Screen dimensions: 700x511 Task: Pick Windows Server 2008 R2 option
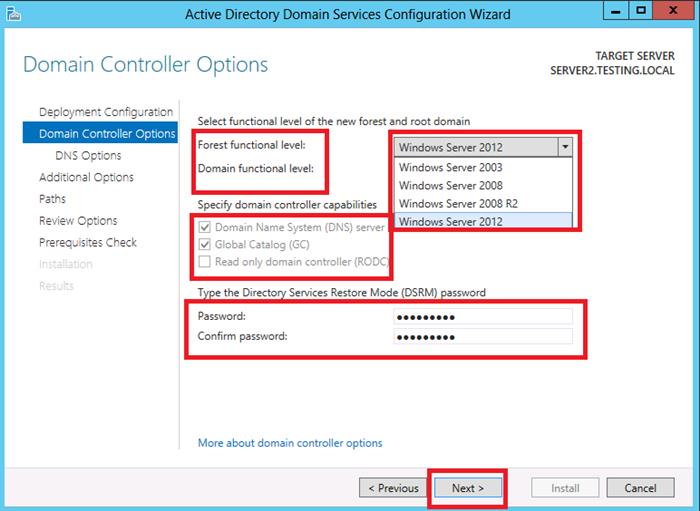pos(483,204)
